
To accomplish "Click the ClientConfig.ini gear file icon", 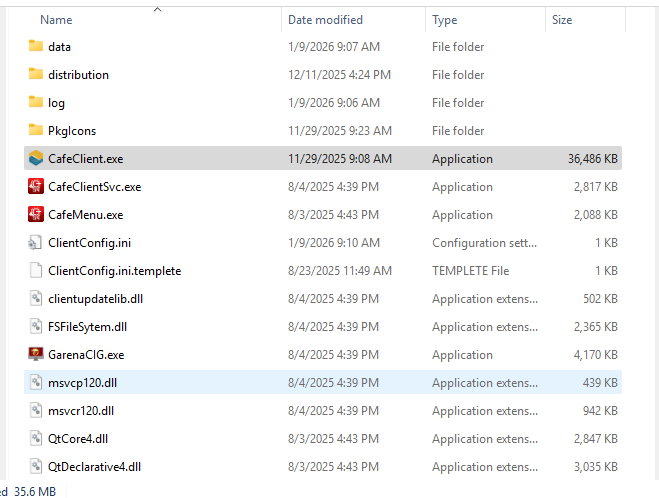I will (36, 242).
